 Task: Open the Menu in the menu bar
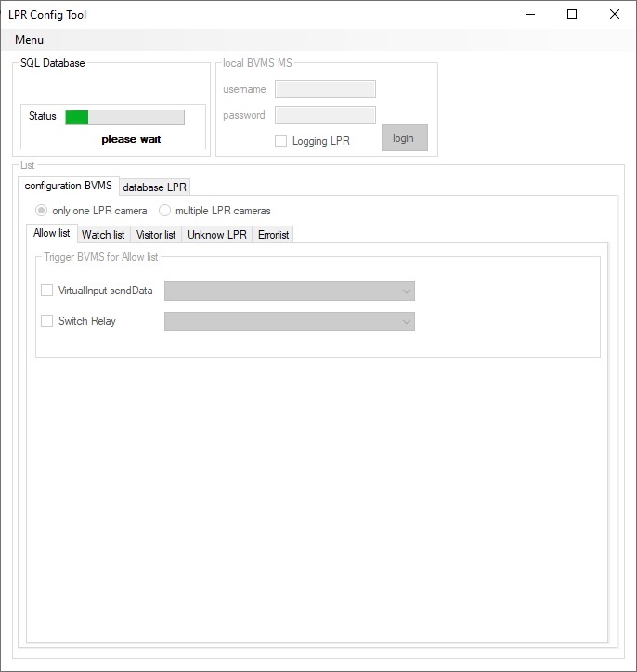29,40
